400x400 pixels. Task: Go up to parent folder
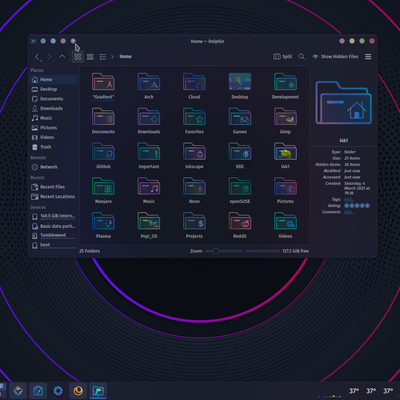pyautogui.click(x=62, y=57)
